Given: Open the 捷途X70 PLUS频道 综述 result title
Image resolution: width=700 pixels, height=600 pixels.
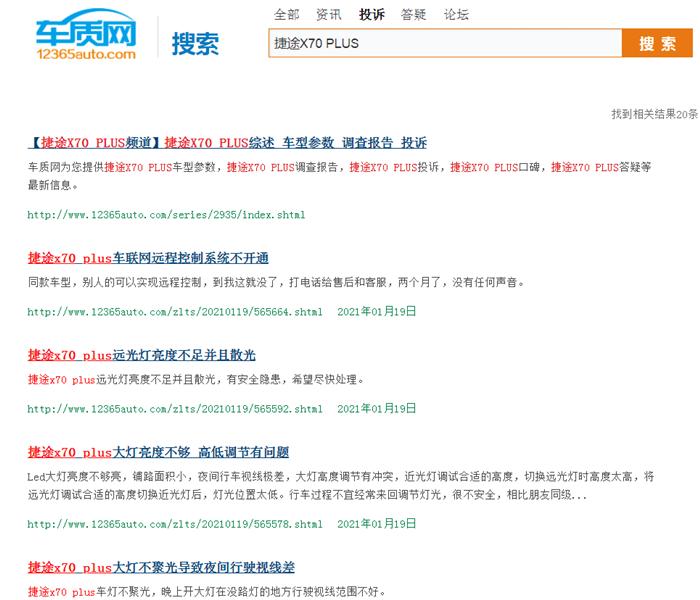Looking at the screenshot, I should click(x=228, y=143).
